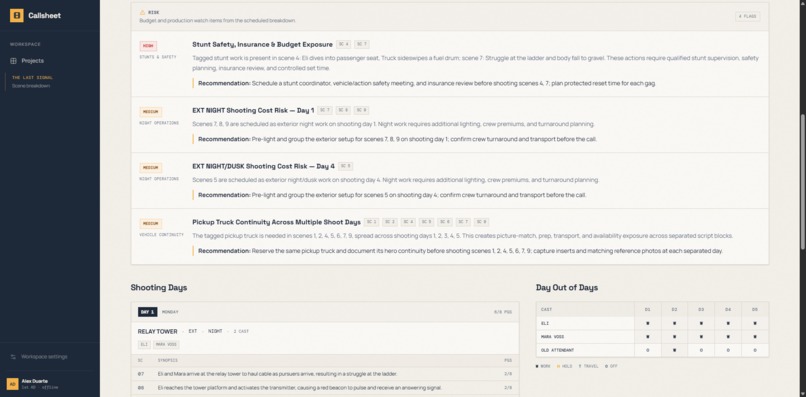
Task: Click the OFF legend item
Action: click(611, 366)
